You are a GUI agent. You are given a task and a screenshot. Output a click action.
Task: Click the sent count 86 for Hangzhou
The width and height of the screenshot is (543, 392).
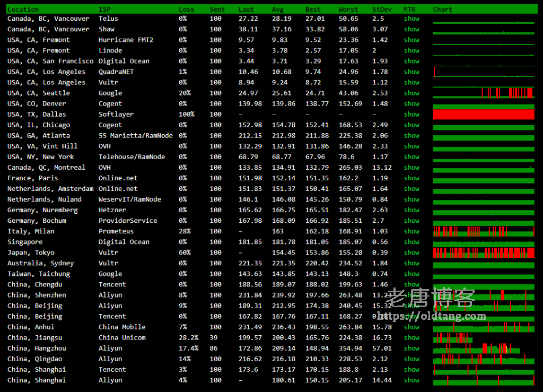pos(214,349)
